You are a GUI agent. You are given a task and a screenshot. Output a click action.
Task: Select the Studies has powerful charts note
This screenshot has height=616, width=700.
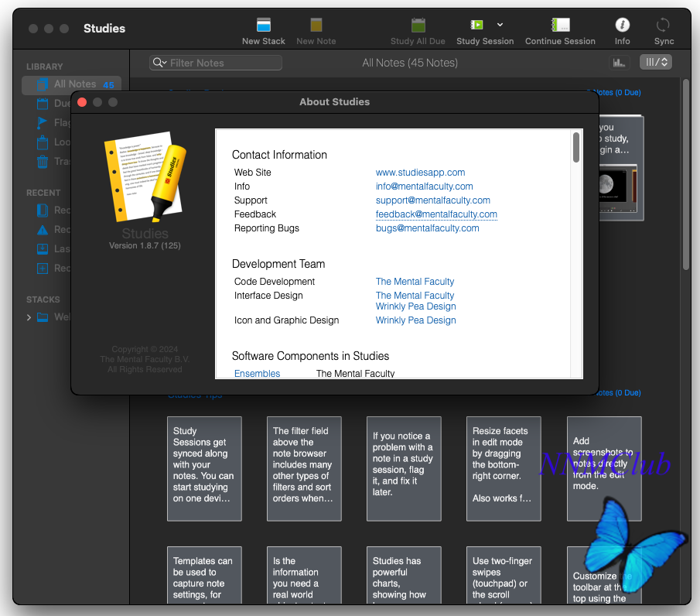tap(404, 575)
